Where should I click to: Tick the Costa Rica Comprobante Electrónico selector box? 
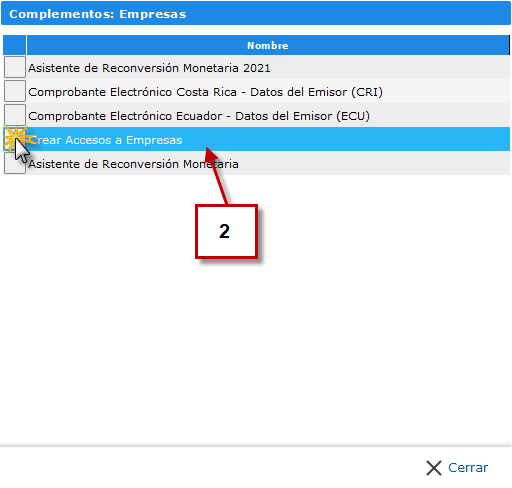coord(15,91)
